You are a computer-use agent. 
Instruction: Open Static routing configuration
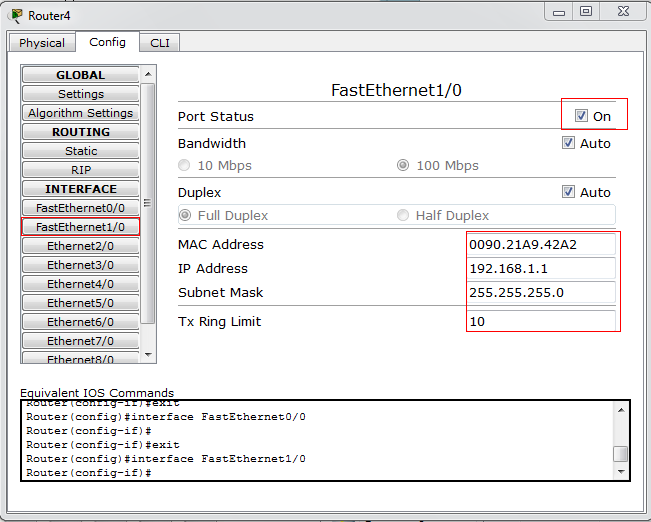(x=80, y=151)
